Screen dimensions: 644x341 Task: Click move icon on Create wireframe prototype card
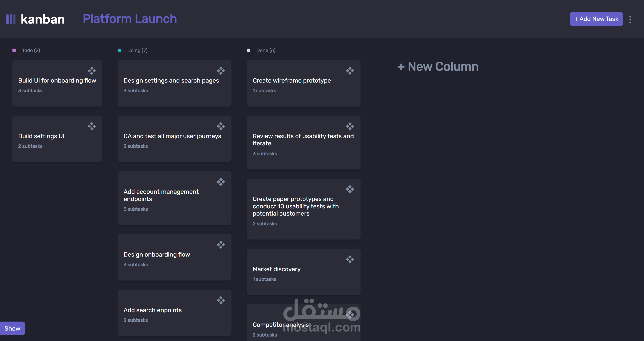[350, 71]
